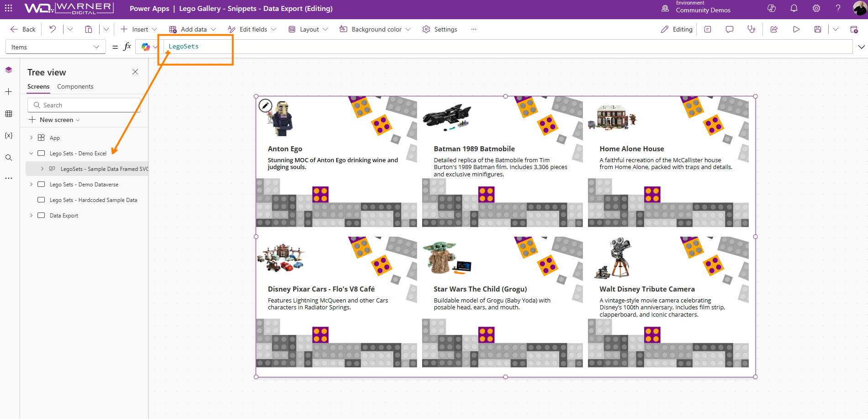Expand the Data Export screen node
Viewport: 868px width, 419px height.
(31, 215)
